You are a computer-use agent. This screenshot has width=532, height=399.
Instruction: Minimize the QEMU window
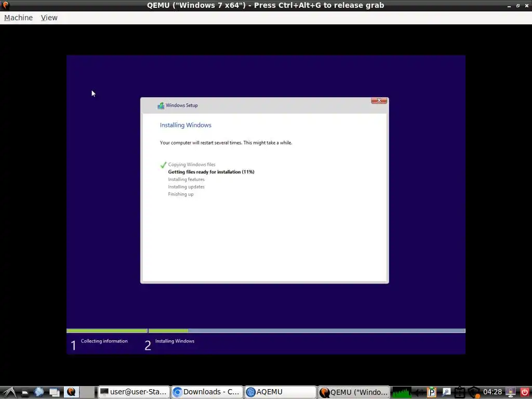[509, 6]
